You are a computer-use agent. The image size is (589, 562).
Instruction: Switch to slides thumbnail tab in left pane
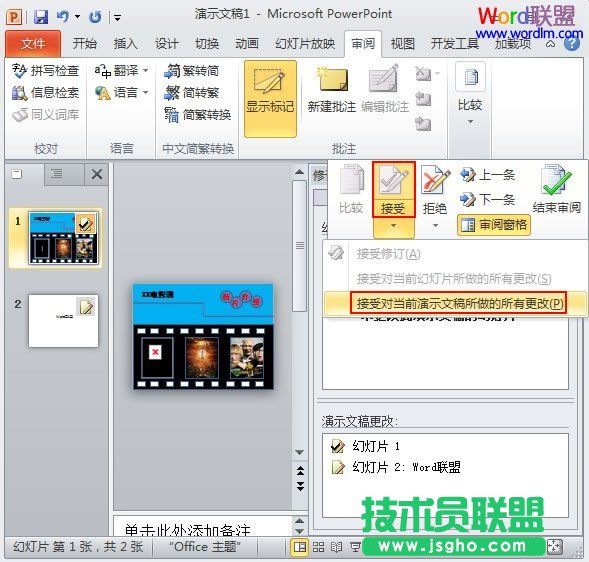click(17, 174)
